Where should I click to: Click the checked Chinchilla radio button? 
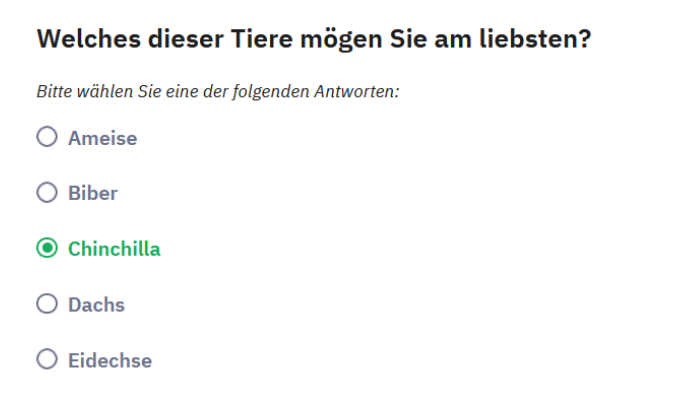[47, 249]
